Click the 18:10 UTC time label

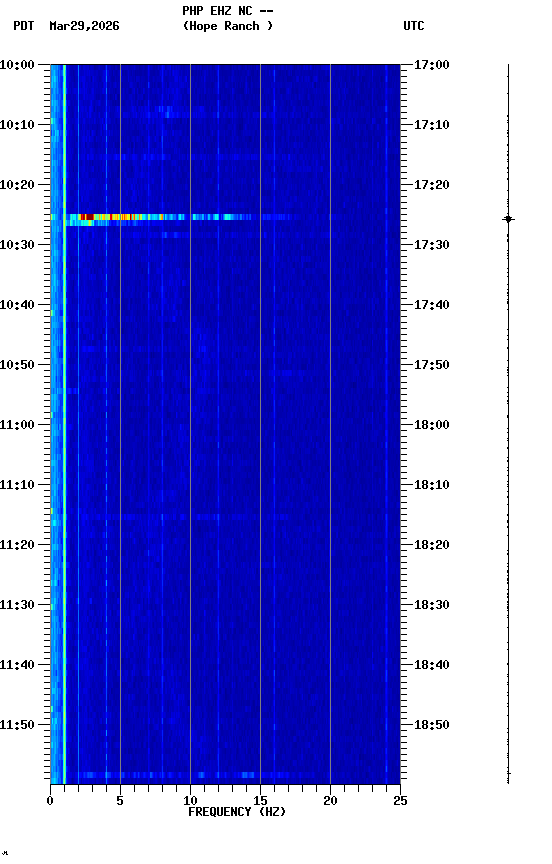432,485
